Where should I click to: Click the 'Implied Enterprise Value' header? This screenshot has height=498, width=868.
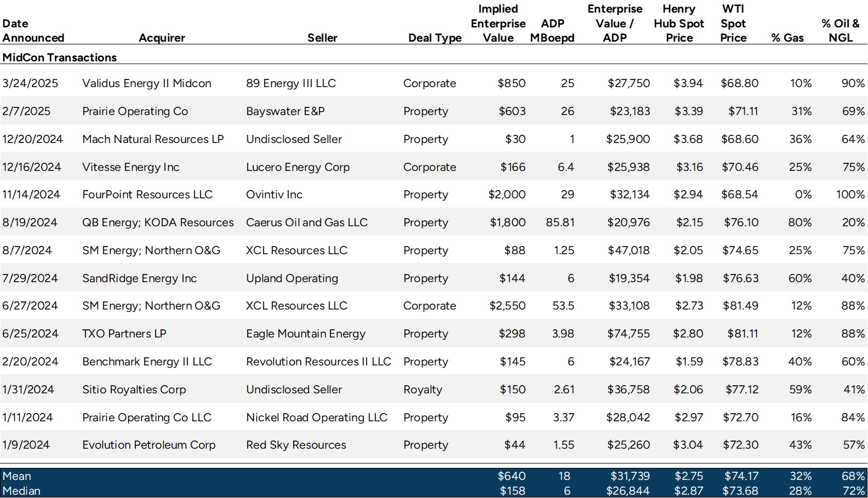(498, 24)
